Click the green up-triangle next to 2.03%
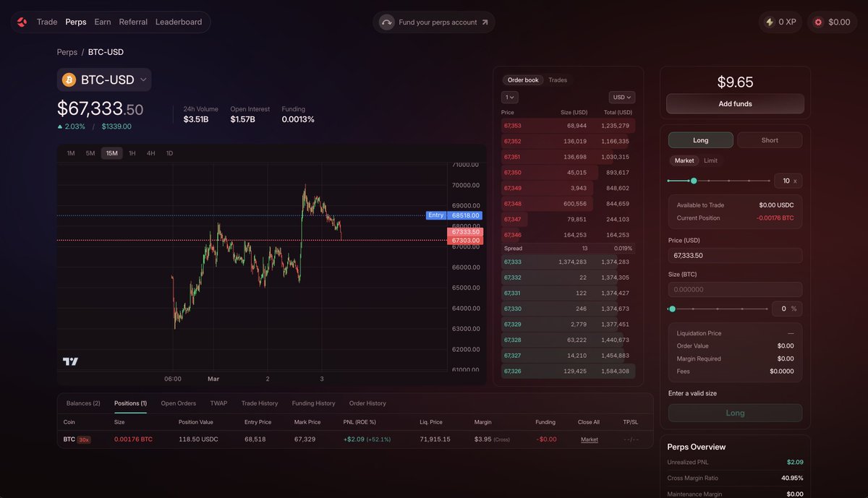The width and height of the screenshot is (868, 498). coord(60,126)
